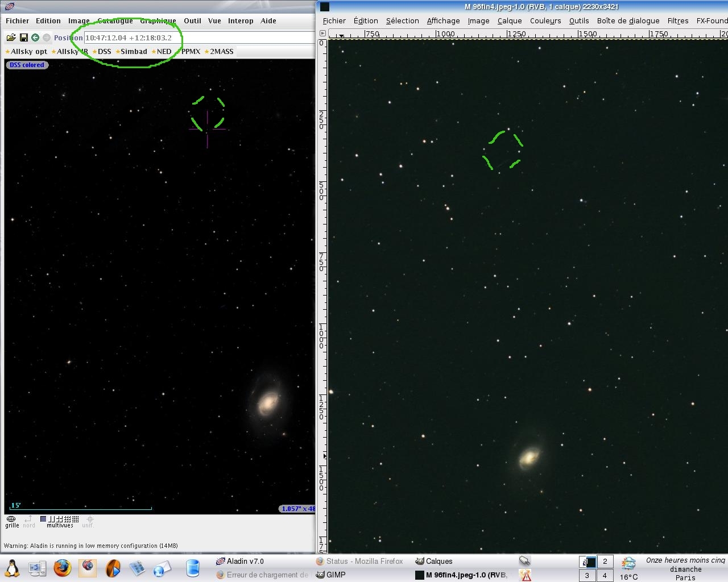Open the Fichier menu in GIMP
This screenshot has width=728, height=582.
334,21
